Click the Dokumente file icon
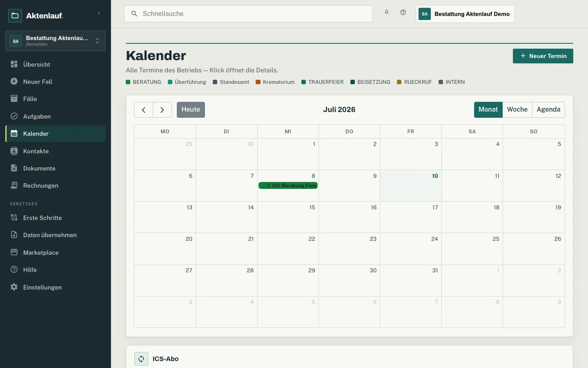The image size is (588, 368). [x=14, y=168]
